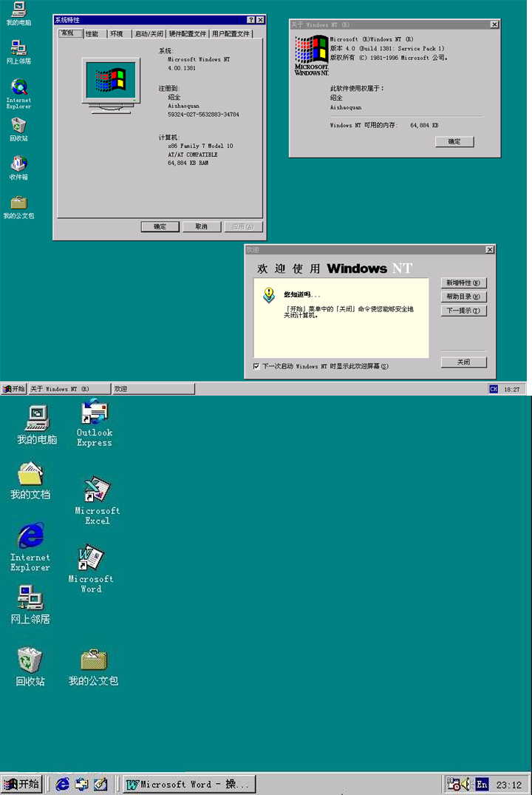Viewport: 532px width, 795px height.
Task: Open the 环境 tab
Action: [119, 34]
